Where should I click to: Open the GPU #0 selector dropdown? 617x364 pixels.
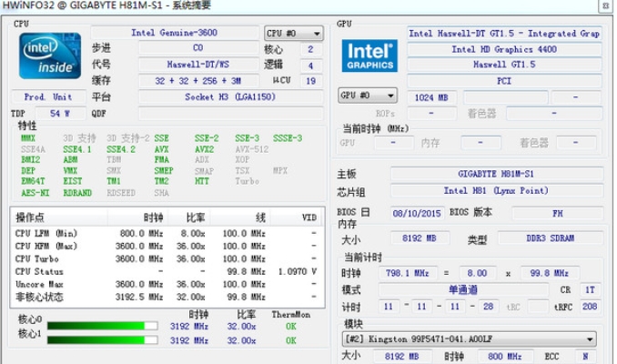click(367, 96)
